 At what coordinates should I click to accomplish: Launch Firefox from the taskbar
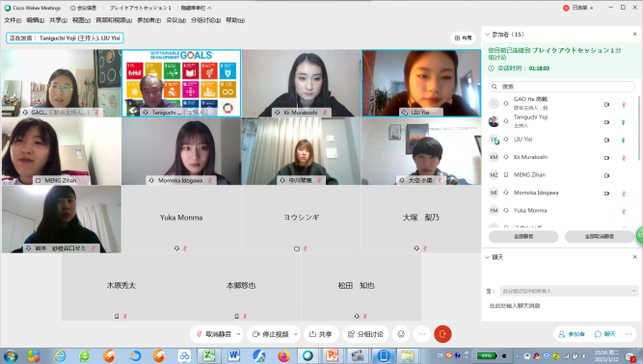pyautogui.click(x=283, y=355)
